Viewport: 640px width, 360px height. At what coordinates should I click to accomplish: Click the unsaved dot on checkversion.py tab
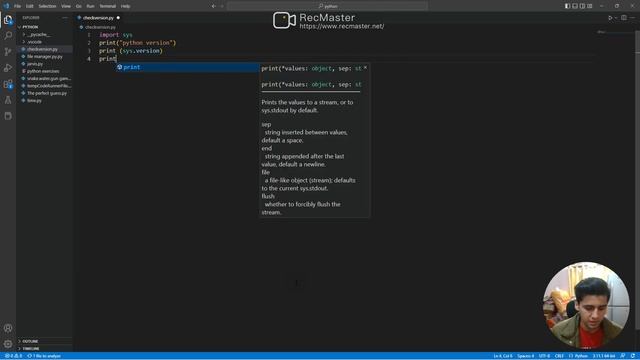(x=118, y=18)
